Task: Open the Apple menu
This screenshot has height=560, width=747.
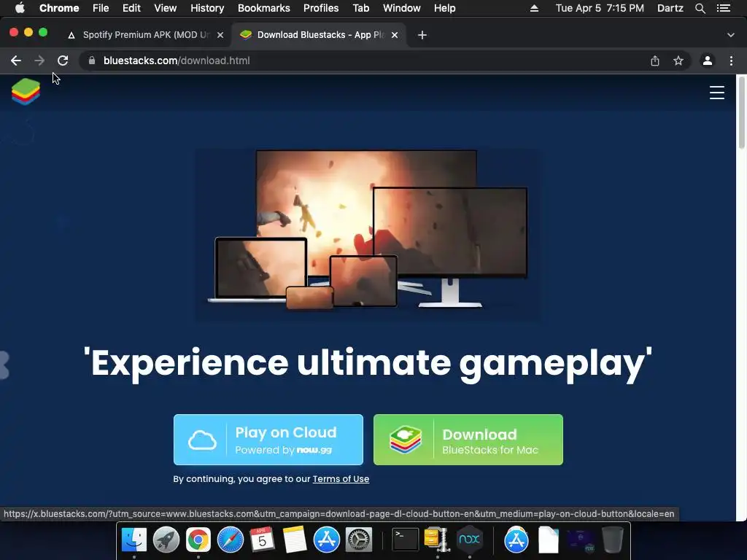Action: tap(20, 8)
